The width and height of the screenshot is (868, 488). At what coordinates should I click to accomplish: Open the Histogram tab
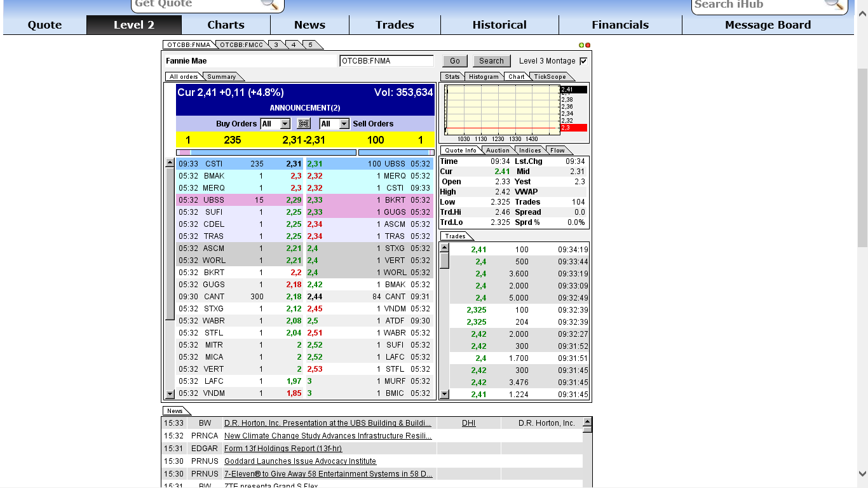click(484, 76)
